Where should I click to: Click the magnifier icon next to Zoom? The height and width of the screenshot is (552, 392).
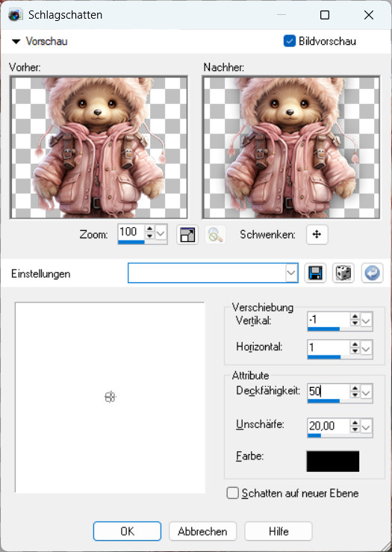click(x=215, y=235)
